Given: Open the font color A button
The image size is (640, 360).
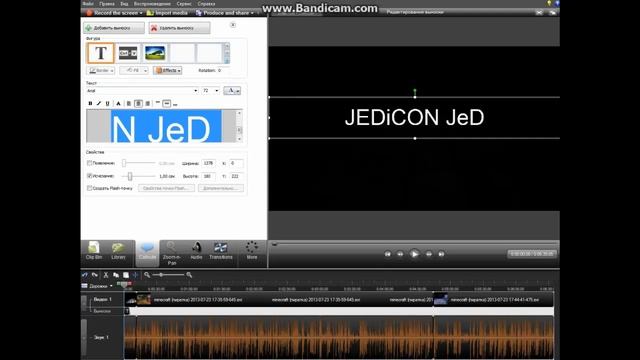Looking at the screenshot, I should [118, 104].
